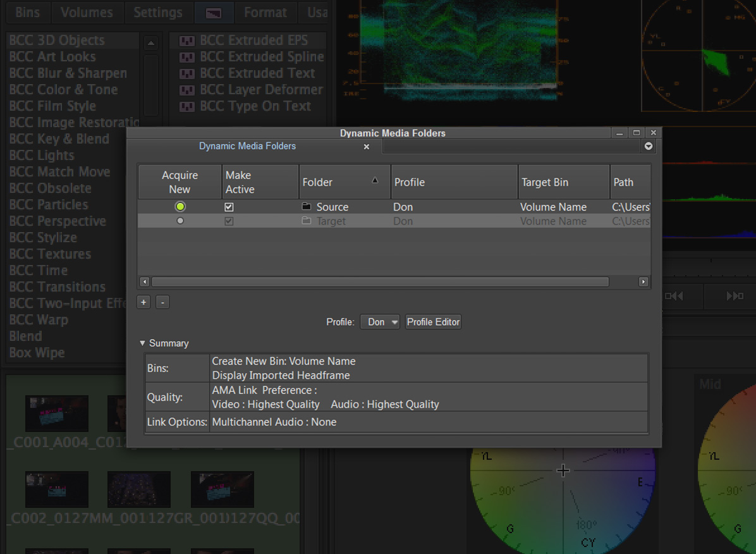Toggle Make Active checkbox for Target folder
This screenshot has width=756, height=554.
point(229,221)
